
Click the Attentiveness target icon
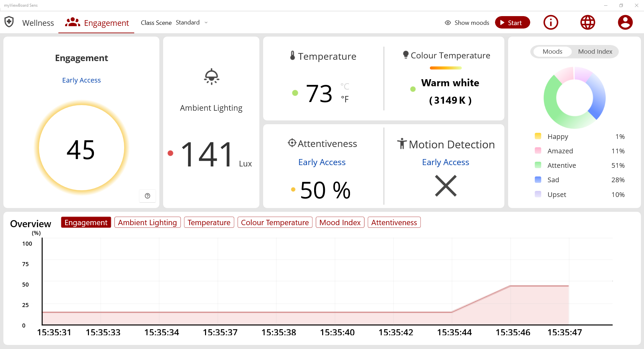click(x=292, y=143)
